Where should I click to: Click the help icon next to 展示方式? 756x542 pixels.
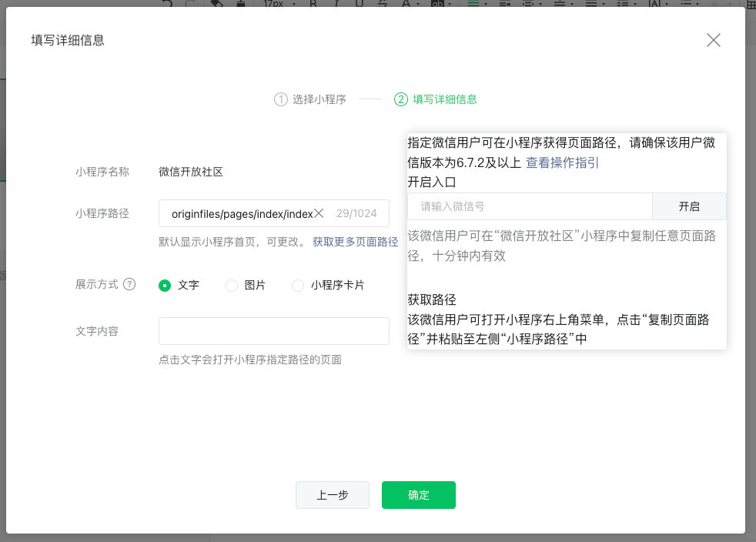click(x=129, y=284)
